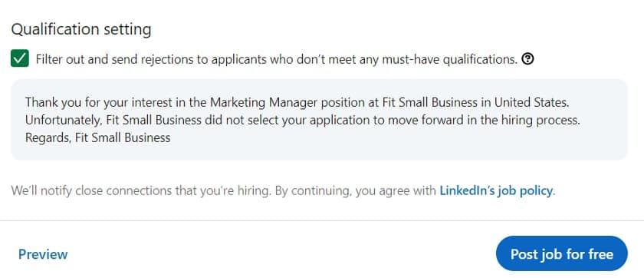Open the question mark help icon

point(527,59)
